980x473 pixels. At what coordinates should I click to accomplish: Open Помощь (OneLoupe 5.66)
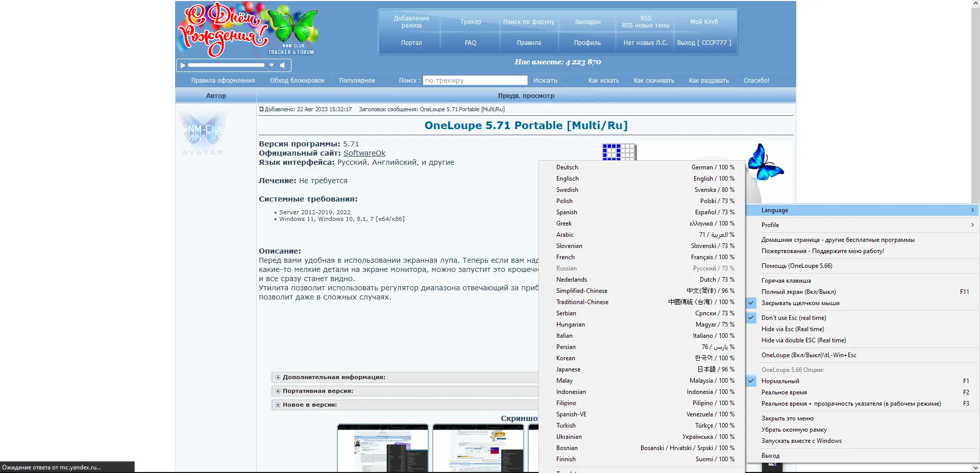tap(862, 266)
